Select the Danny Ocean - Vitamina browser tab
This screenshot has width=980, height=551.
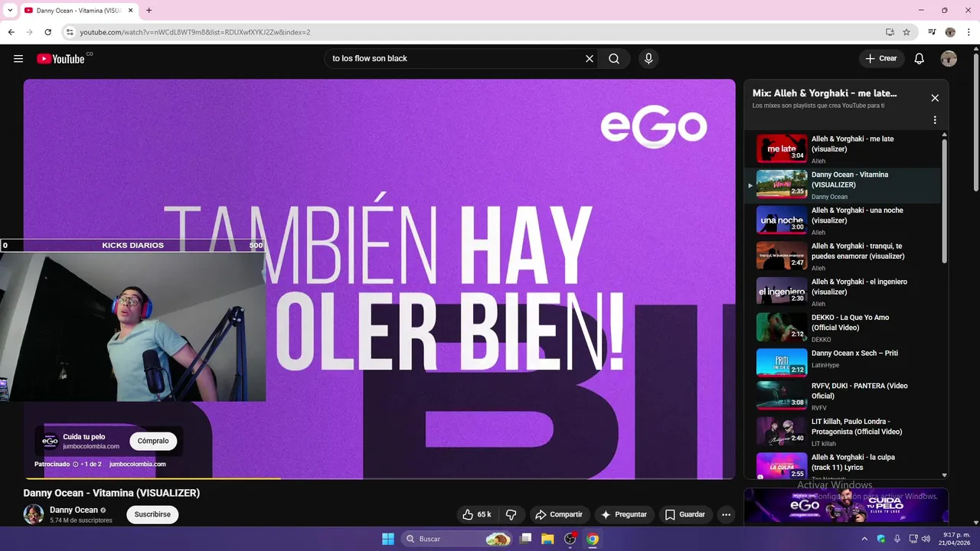click(78, 11)
